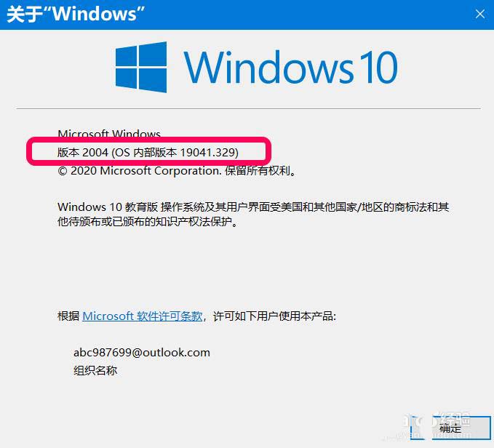Screen dimensions: 494x448
Task: Click the 根据 text before the link
Action: tap(68, 316)
